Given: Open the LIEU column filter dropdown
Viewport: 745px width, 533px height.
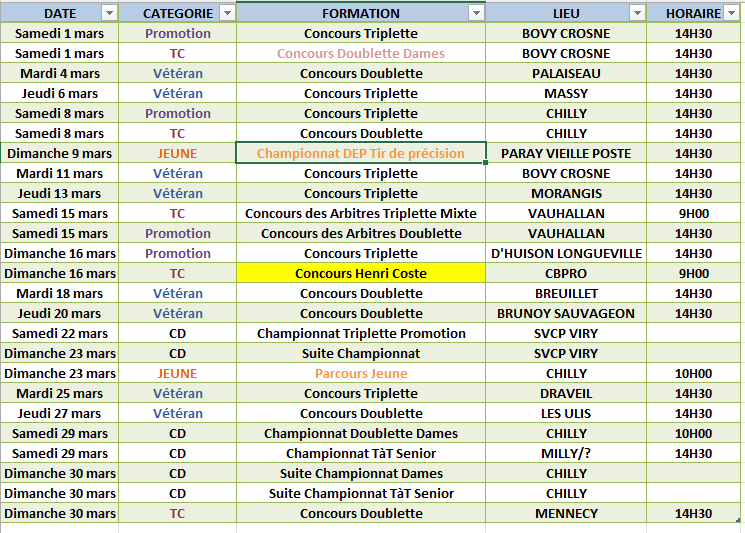Looking at the screenshot, I should (x=637, y=13).
